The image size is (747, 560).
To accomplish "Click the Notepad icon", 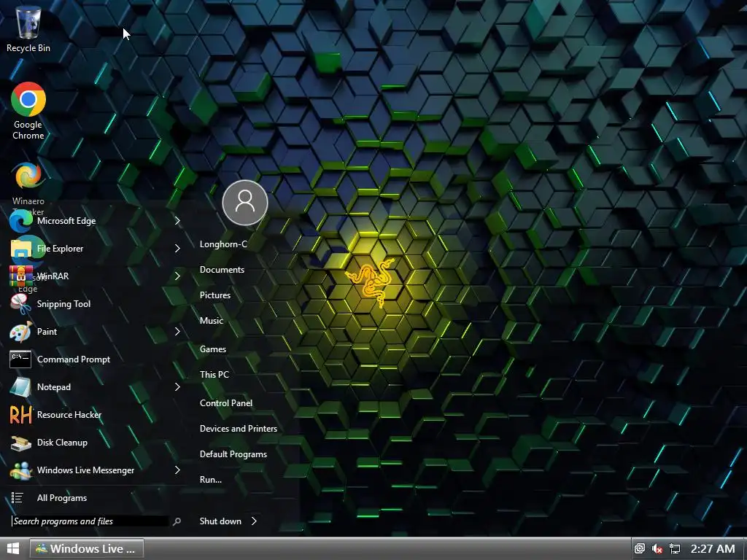I will point(20,387).
